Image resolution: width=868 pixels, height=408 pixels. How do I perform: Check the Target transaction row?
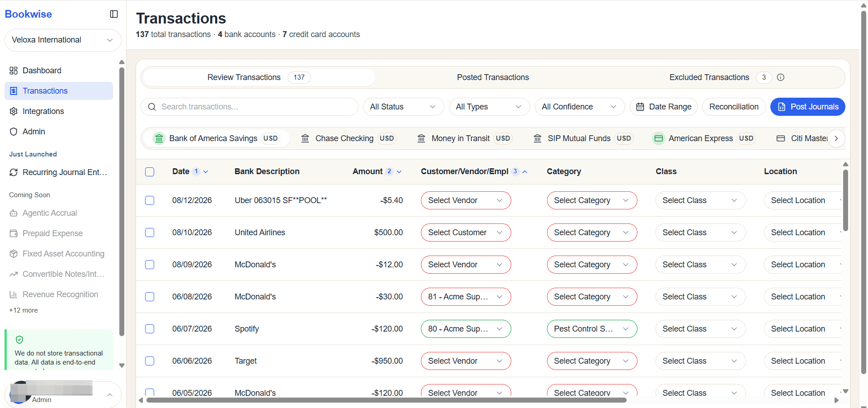point(150,361)
